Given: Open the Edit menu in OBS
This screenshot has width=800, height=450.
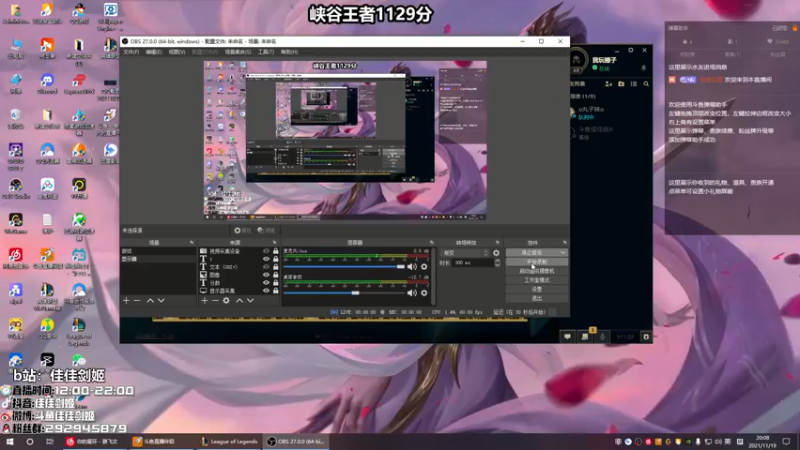Looking at the screenshot, I should 154,52.
